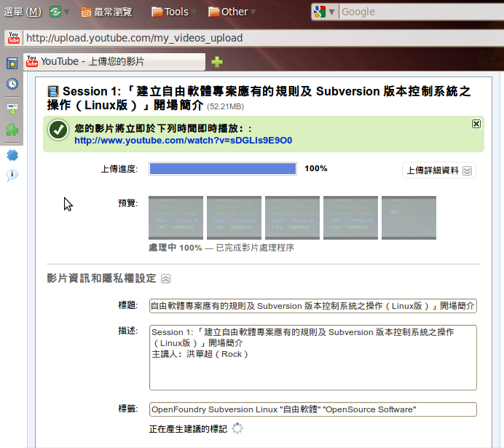Open the Other bookmarks folder
This screenshot has width=504, height=448.
point(229,12)
